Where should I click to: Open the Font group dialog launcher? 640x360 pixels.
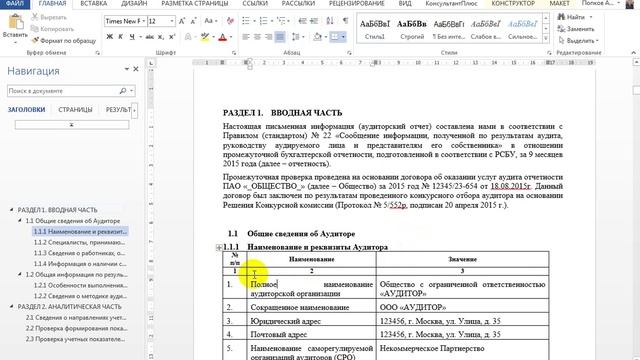click(x=234, y=53)
